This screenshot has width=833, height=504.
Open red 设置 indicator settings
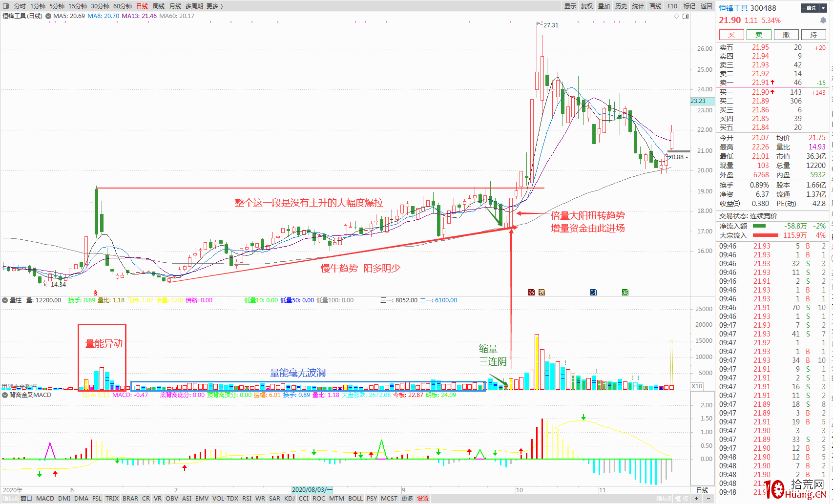pyautogui.click(x=423, y=499)
